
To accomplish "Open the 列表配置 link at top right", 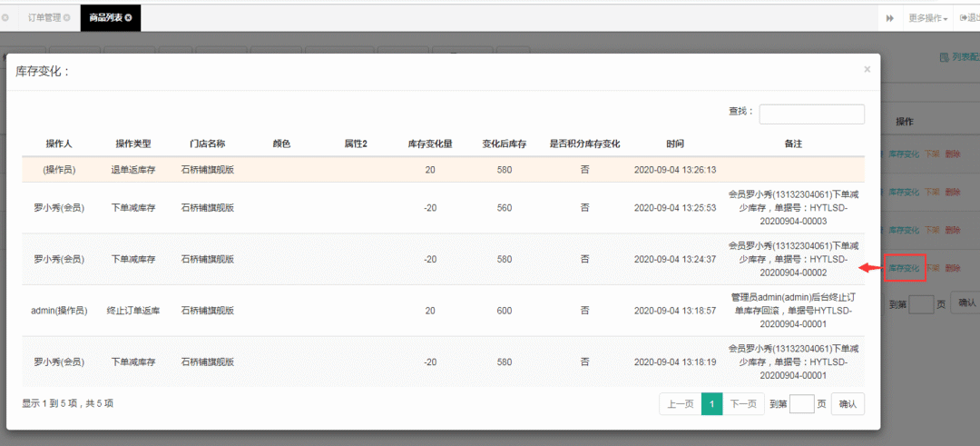I will coord(960,57).
